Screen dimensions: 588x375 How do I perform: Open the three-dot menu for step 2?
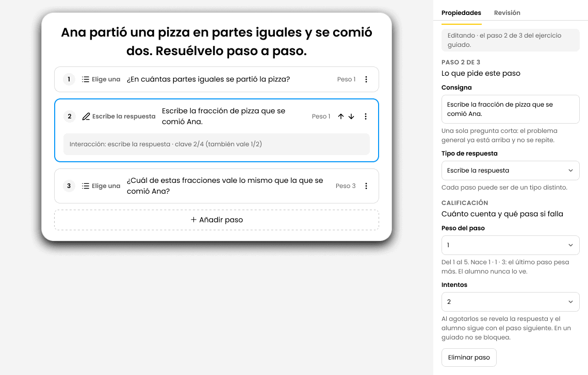(x=366, y=116)
